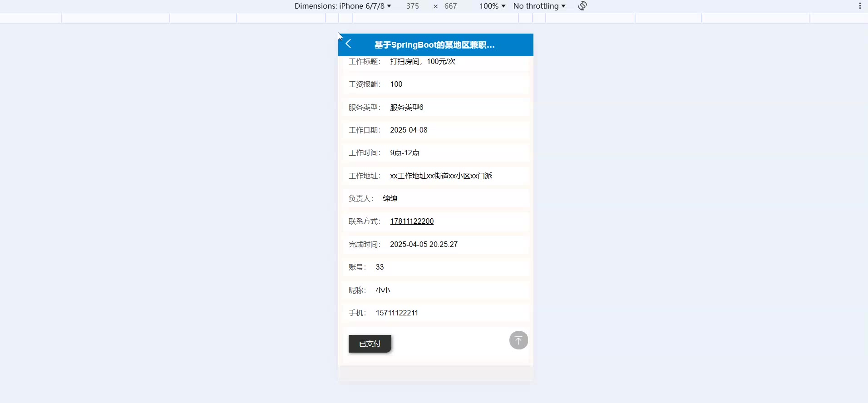Open the No throttling dropdown

(x=539, y=6)
